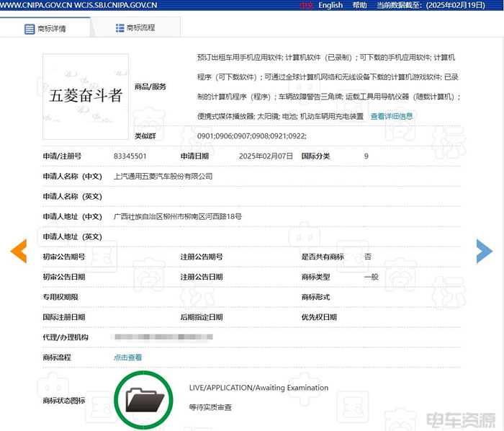Open the 五菱奋斗者 trademark image

(86, 97)
